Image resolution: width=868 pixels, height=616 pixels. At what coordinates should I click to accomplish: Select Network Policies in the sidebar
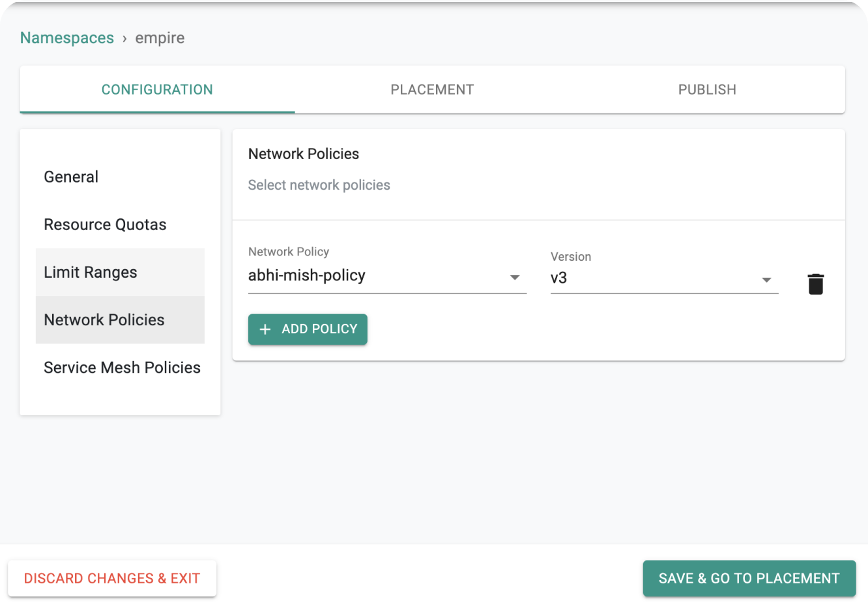pyautogui.click(x=104, y=319)
